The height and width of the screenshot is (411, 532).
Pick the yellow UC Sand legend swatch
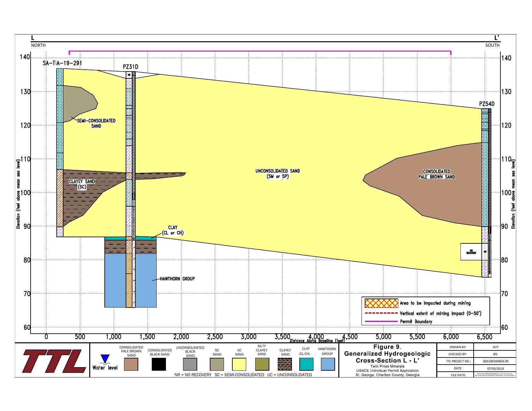(x=239, y=364)
